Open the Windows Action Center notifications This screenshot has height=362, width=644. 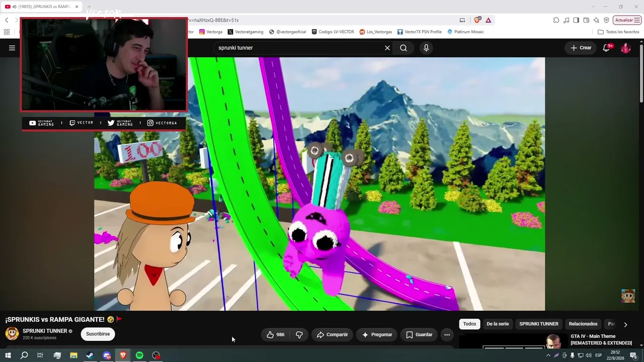633,355
